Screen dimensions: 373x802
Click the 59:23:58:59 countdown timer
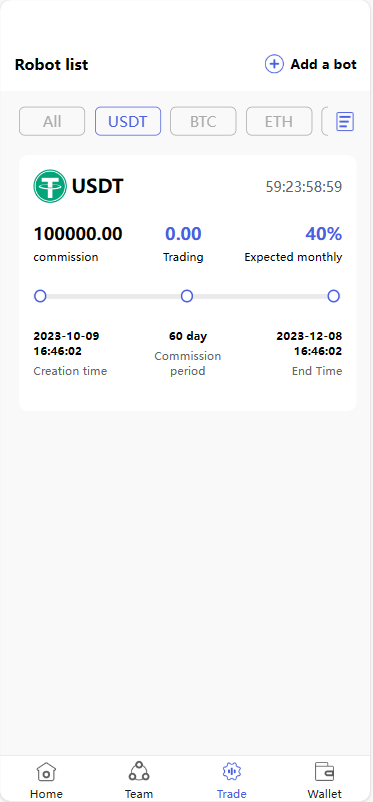click(x=304, y=187)
